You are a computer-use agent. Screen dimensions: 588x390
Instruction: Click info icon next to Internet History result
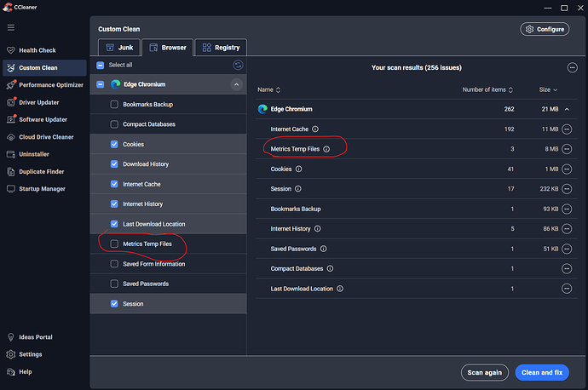317,229
